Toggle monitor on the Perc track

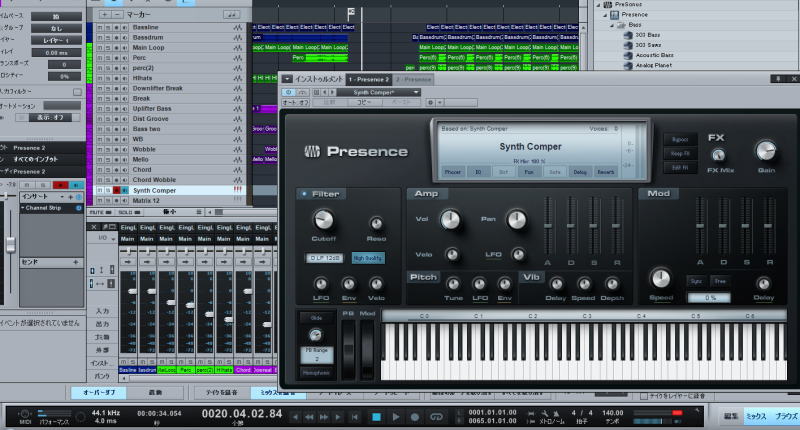pyautogui.click(x=124, y=58)
